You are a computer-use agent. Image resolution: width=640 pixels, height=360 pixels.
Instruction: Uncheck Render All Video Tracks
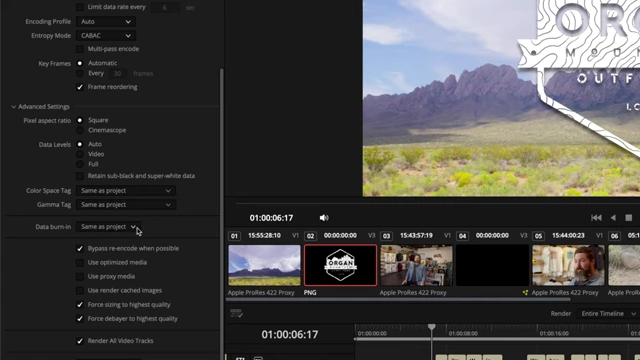point(80,341)
